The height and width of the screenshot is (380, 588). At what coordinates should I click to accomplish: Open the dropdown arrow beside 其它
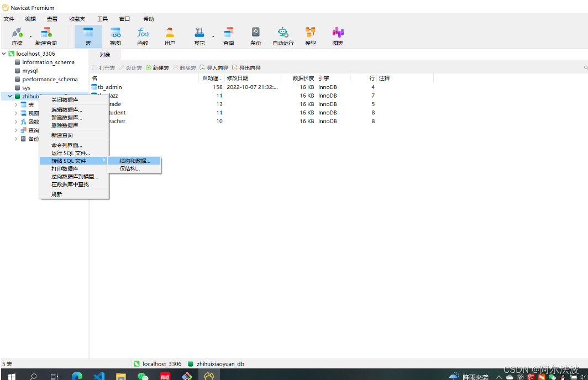[213, 36]
